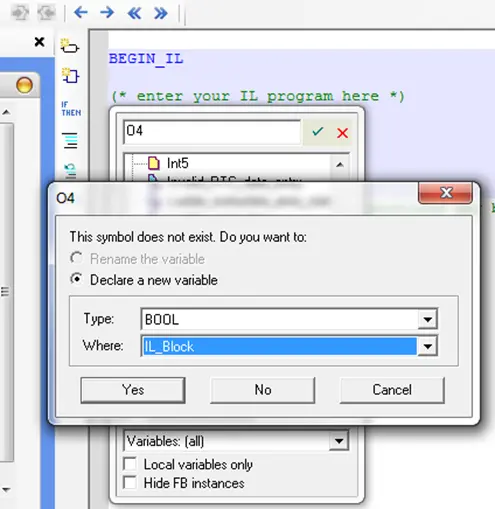Click the No button
The width and height of the screenshot is (495, 509).
click(263, 390)
